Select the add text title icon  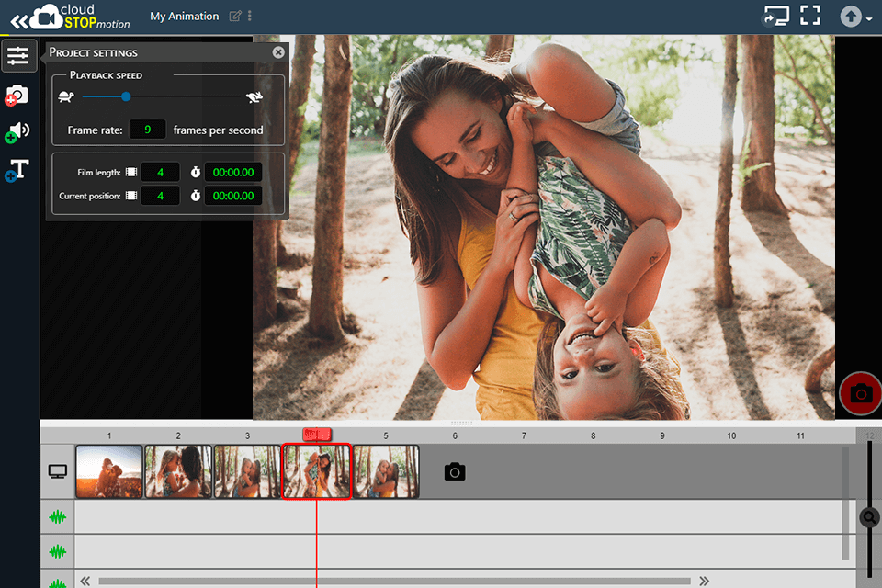17,170
